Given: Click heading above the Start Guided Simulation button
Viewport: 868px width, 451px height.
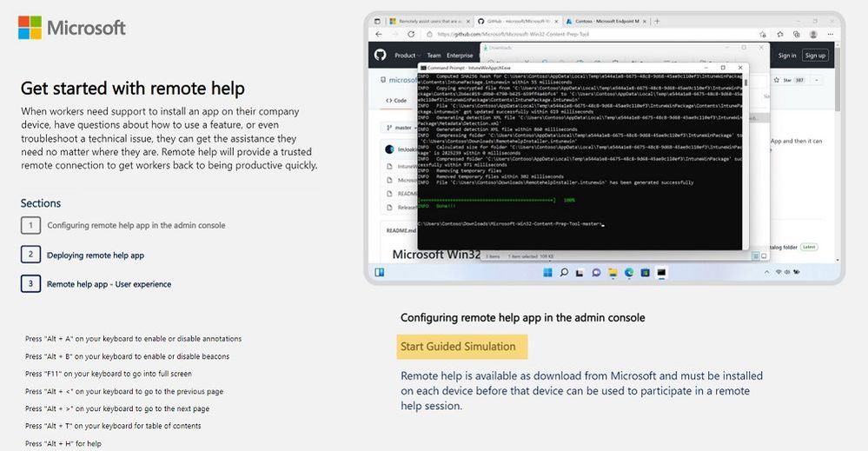Looking at the screenshot, I should pyautogui.click(x=522, y=318).
